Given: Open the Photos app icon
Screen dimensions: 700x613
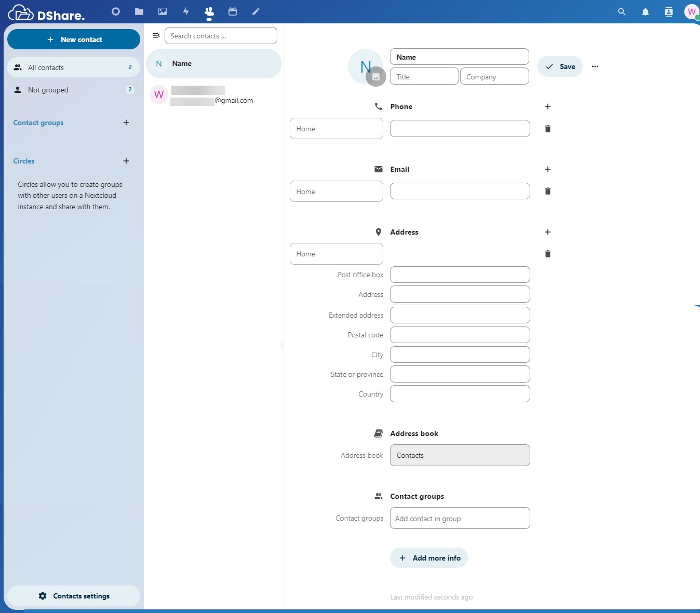Looking at the screenshot, I should tap(163, 11).
